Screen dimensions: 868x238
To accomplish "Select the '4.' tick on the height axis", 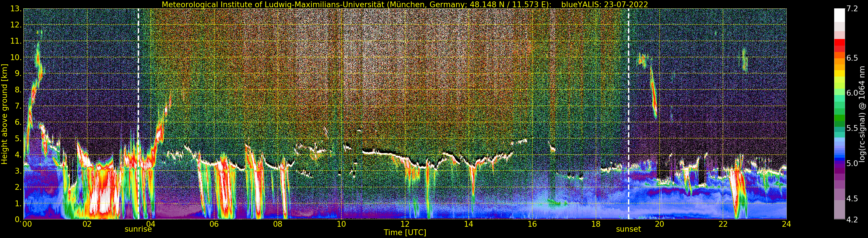I will coord(18,155).
